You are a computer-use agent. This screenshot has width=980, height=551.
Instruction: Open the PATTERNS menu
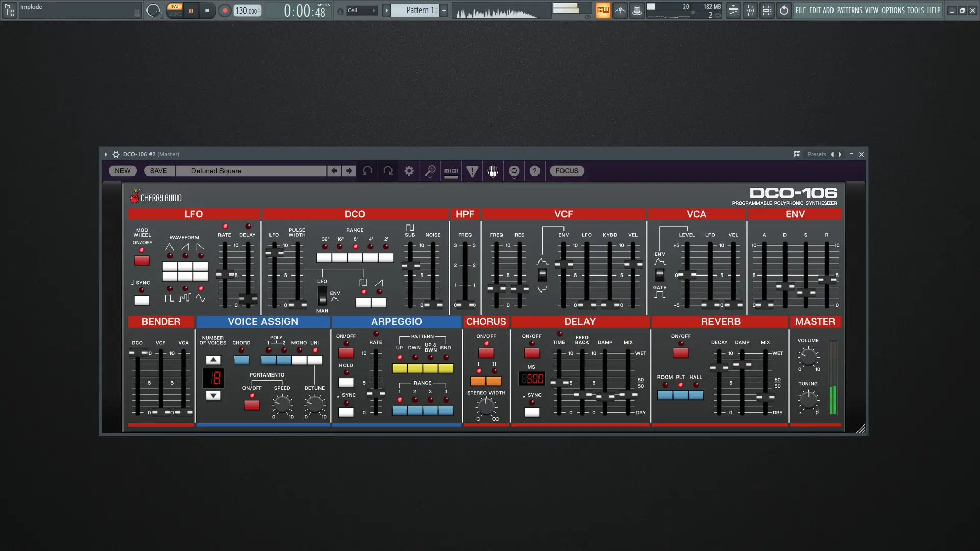pos(849,10)
